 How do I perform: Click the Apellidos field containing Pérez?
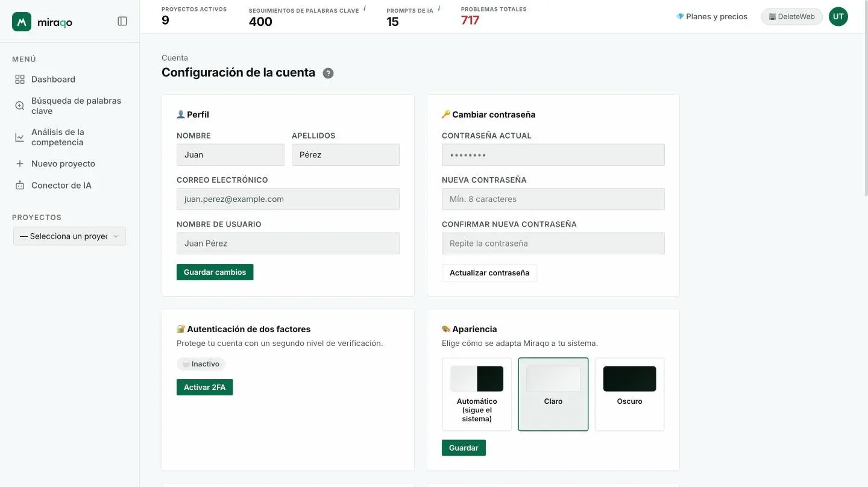click(345, 155)
